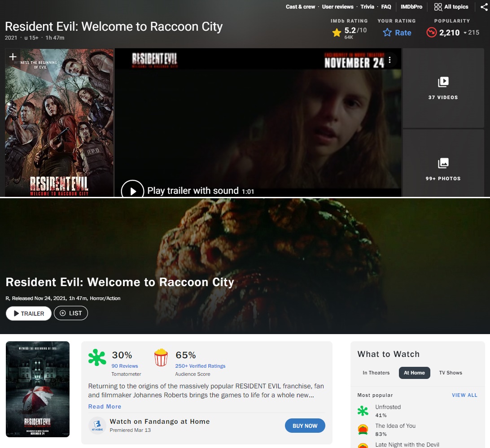The height and width of the screenshot is (448, 490).
Task: Click the videos play icon
Action: tap(443, 82)
